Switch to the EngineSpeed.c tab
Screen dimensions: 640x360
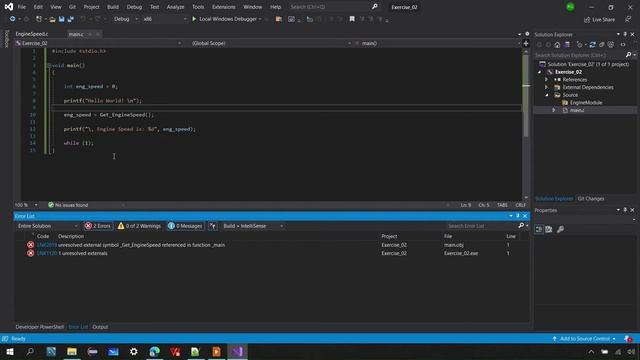click(32, 34)
